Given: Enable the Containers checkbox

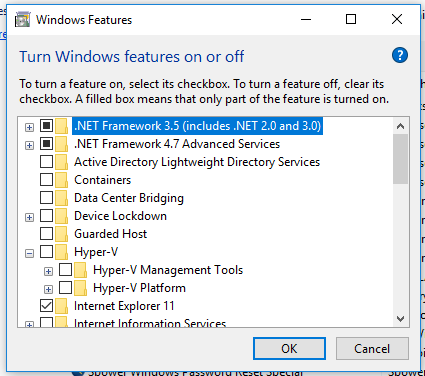Looking at the screenshot, I should tap(46, 180).
